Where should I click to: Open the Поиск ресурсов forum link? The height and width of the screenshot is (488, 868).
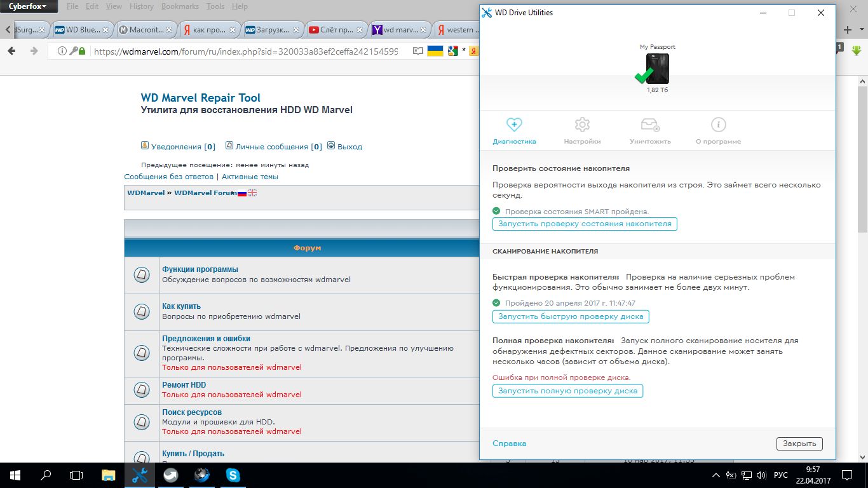[x=192, y=412]
